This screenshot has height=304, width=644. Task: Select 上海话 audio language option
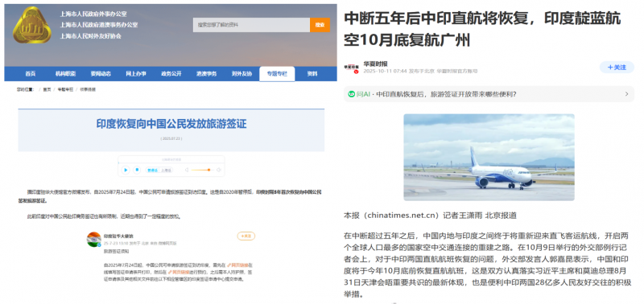click(166, 170)
